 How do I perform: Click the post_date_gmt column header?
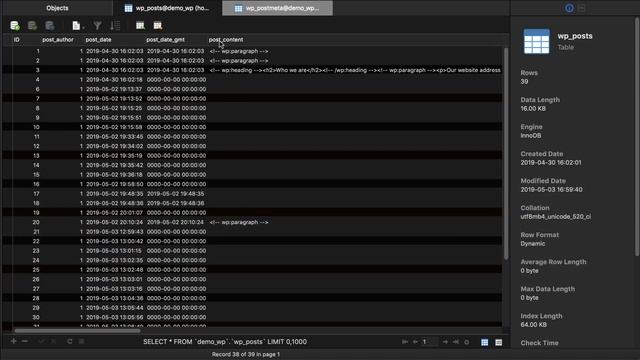click(165, 40)
